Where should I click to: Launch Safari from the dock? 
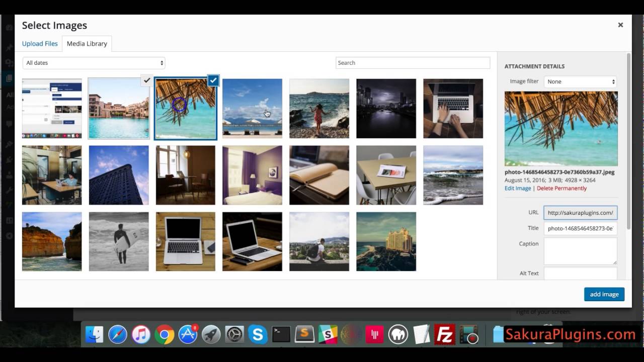point(118,334)
